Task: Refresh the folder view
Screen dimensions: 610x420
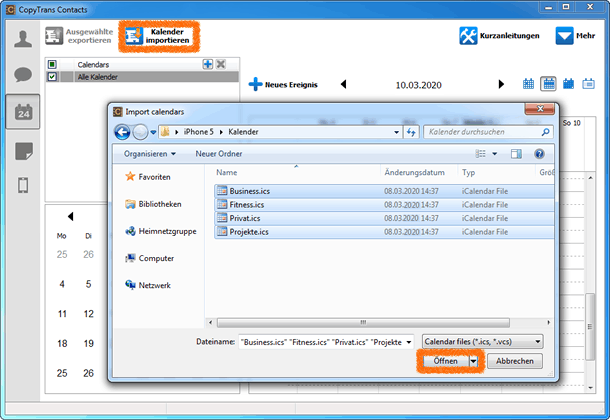Action: click(411, 132)
